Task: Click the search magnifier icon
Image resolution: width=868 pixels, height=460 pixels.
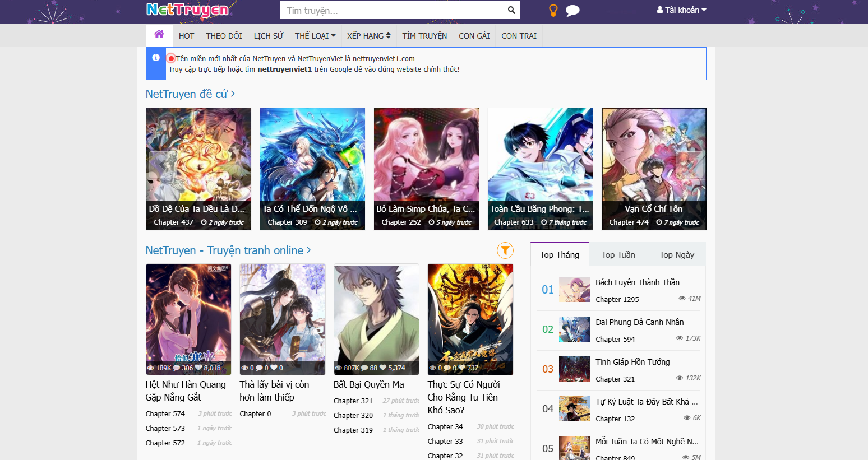Action: click(511, 10)
